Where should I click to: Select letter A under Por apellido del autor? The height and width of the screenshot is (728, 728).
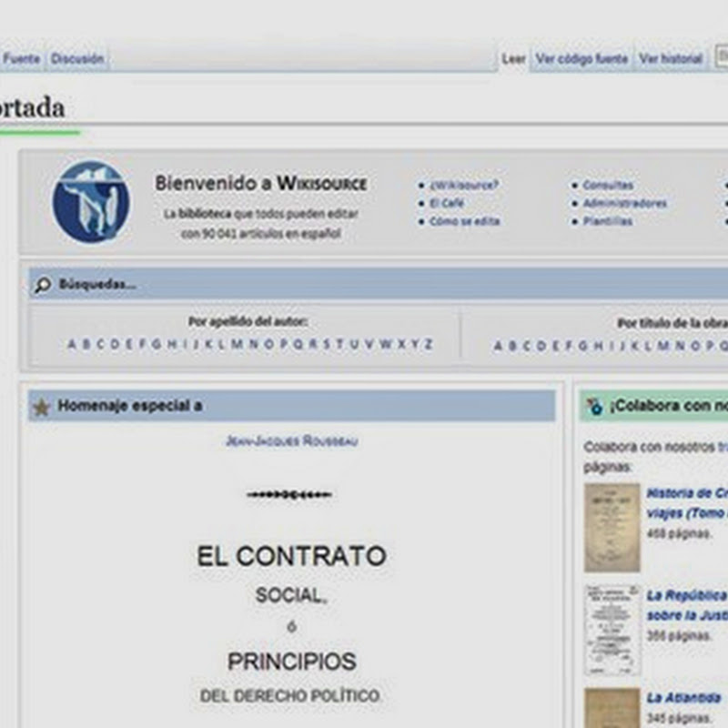pyautogui.click(x=72, y=344)
